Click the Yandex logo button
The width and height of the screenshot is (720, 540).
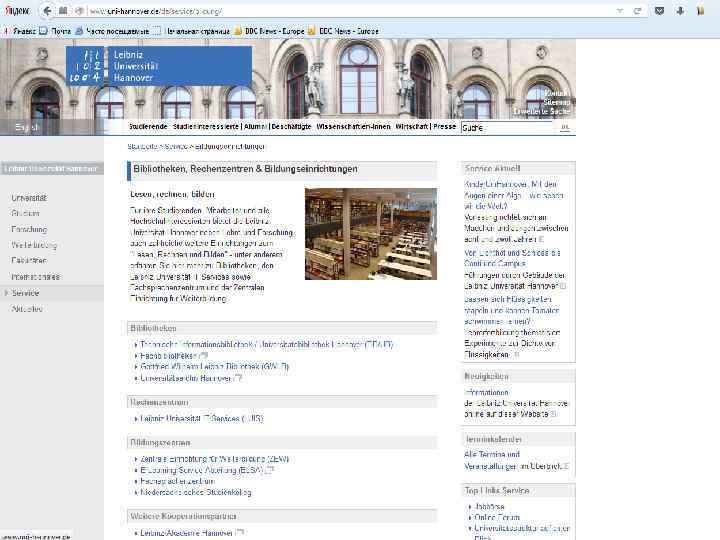click(17, 11)
